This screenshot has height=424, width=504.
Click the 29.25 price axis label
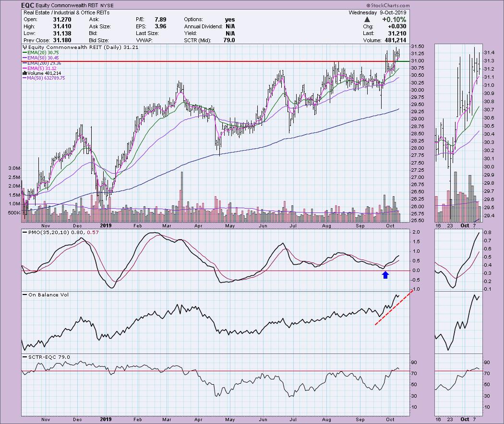pyautogui.click(x=418, y=112)
